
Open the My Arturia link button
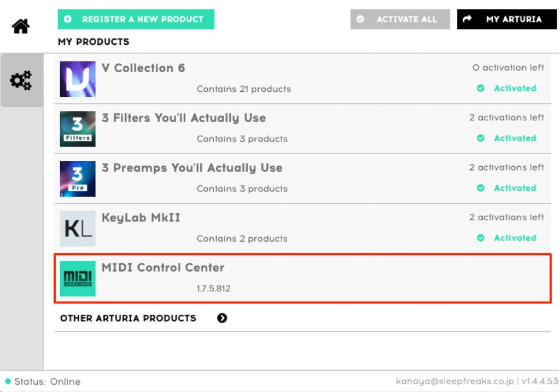point(506,19)
